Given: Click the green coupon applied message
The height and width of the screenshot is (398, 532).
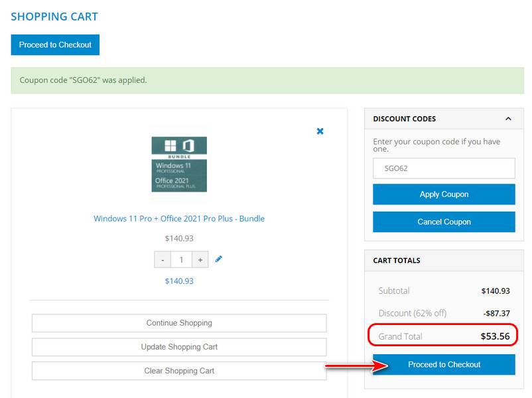Looking at the screenshot, I should click(83, 80).
